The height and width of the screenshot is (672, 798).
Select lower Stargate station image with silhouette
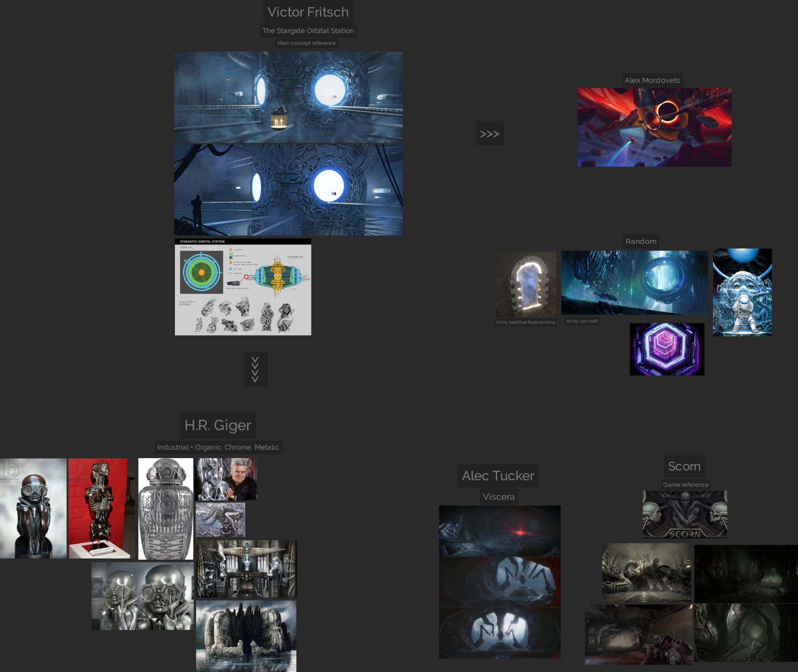point(288,190)
